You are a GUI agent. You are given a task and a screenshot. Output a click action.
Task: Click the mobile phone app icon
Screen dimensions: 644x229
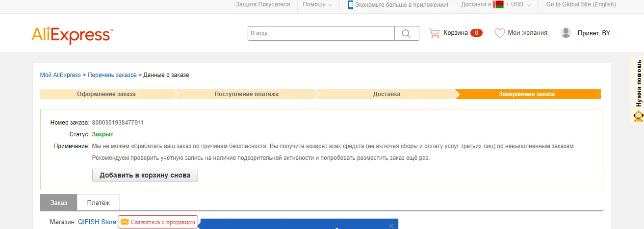click(x=351, y=5)
